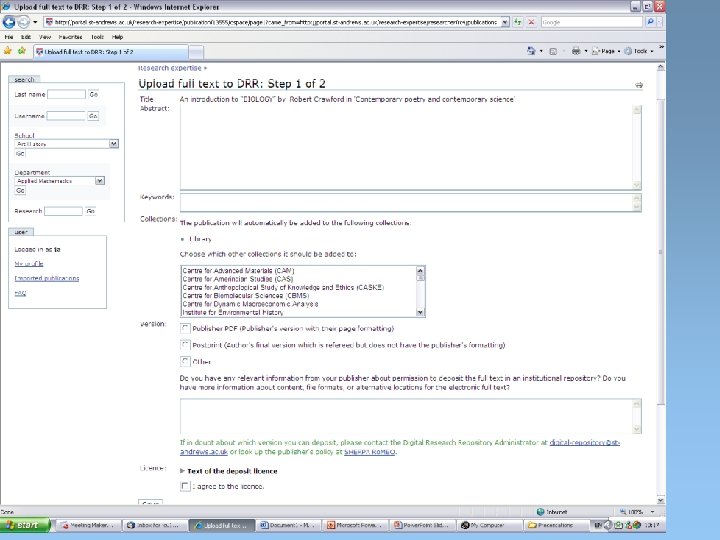Click printer-friendly icon beside page heading

[639, 85]
